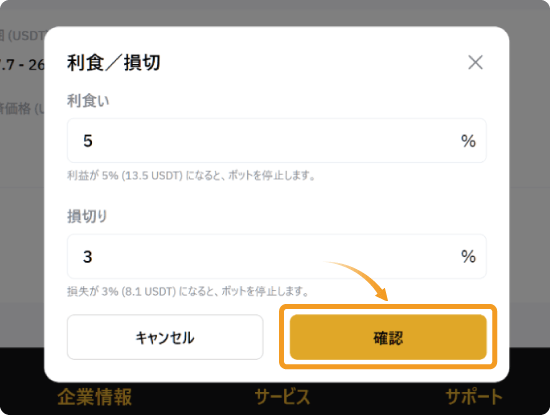Click the dimmed overlay above the dialog
The image size is (550, 415).
click(x=275, y=12)
